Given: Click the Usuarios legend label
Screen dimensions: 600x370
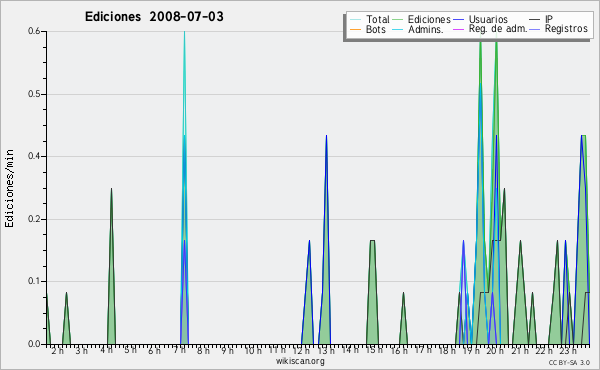Looking at the screenshot, I should click(488, 19).
